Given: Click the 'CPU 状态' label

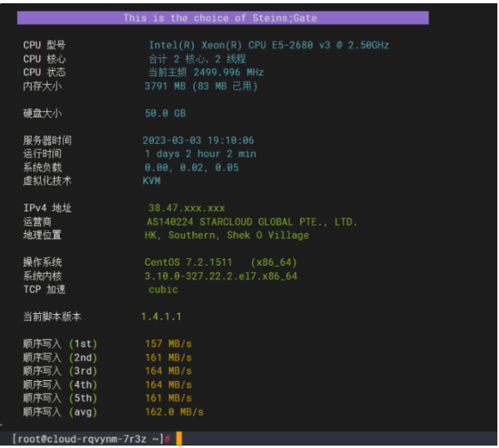Looking at the screenshot, I should click(44, 72).
